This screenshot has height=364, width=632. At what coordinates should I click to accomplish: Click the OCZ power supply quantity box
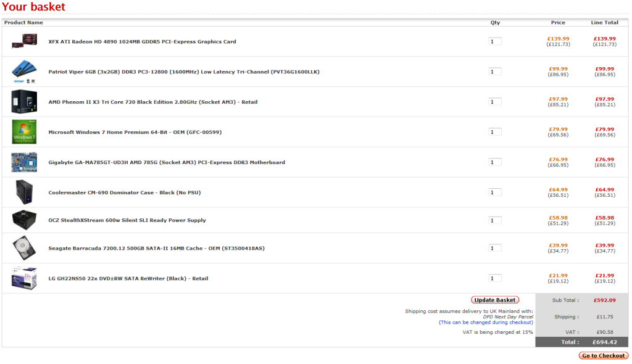[495, 220]
